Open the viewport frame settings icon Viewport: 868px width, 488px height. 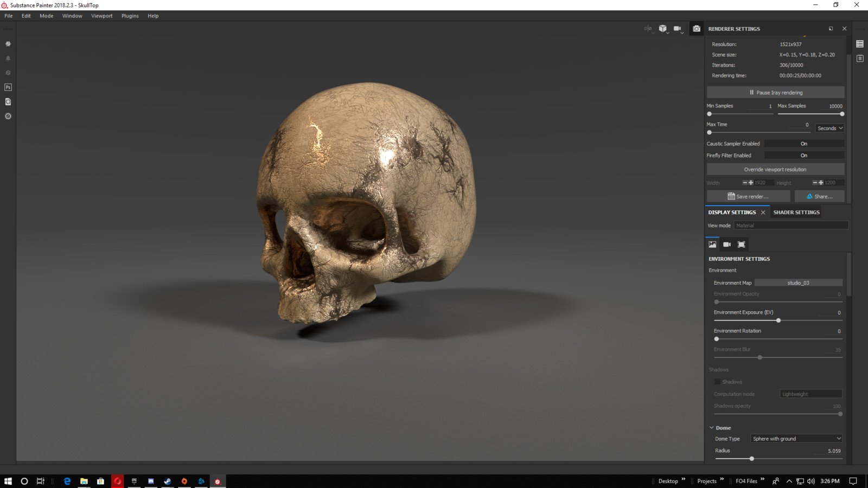[741, 245]
